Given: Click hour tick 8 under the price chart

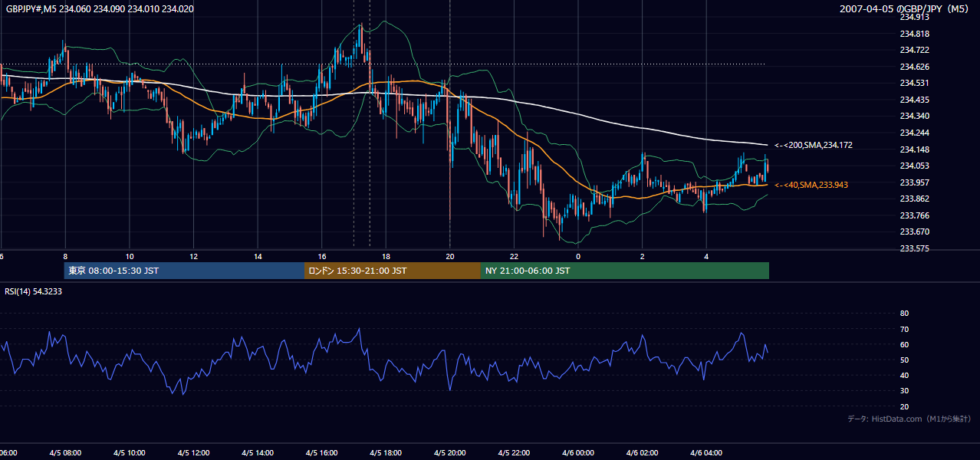Looking at the screenshot, I should (x=65, y=257).
